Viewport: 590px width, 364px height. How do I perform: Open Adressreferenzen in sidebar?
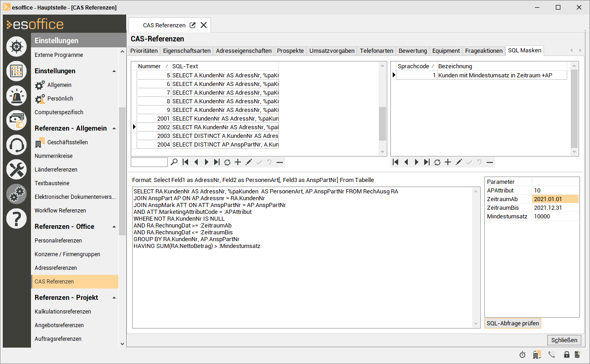tap(56, 268)
